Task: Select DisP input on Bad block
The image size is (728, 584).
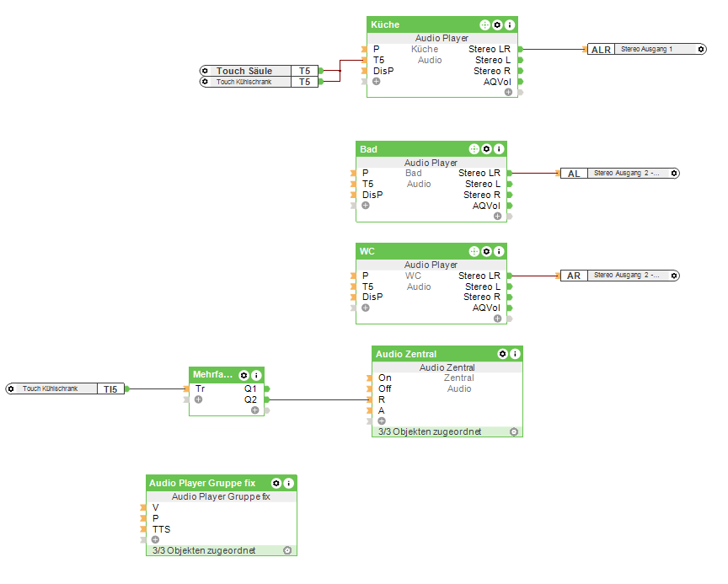Action: tap(372, 195)
